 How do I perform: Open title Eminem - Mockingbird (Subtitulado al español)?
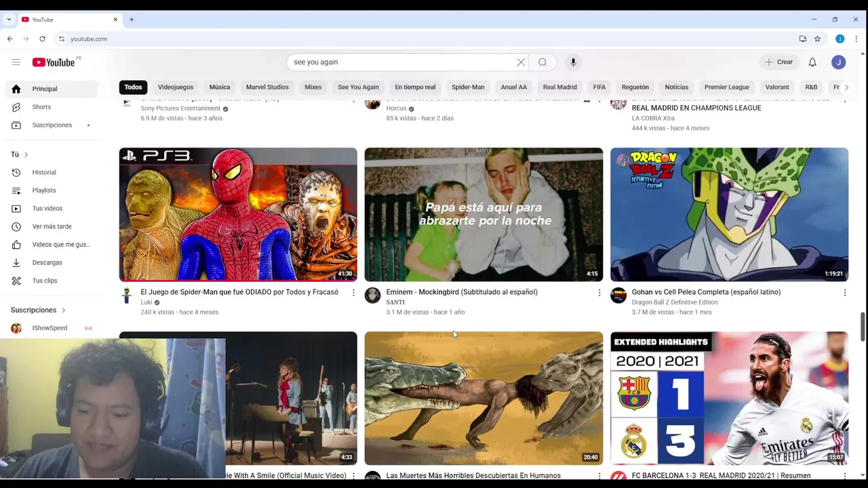click(462, 292)
